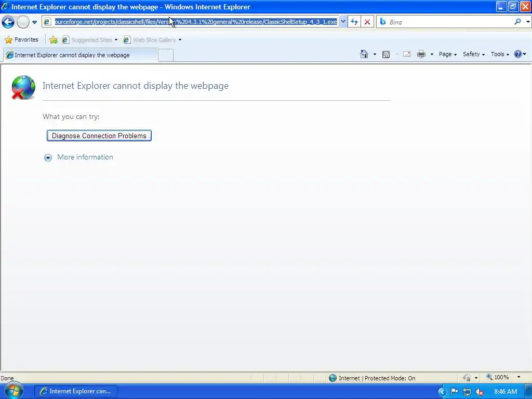
Task: Click the magnifier Search icon
Action: click(x=517, y=22)
